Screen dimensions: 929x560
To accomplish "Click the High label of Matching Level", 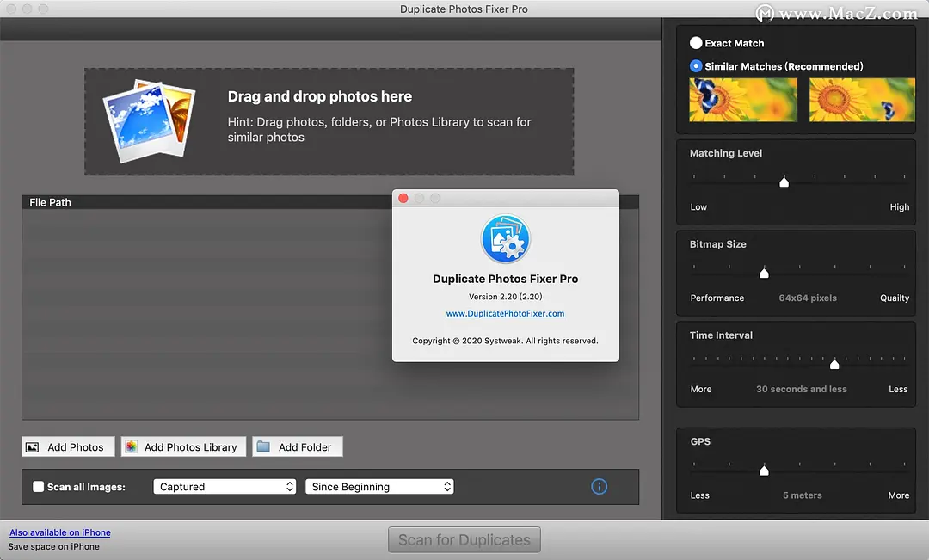I will [x=900, y=206].
